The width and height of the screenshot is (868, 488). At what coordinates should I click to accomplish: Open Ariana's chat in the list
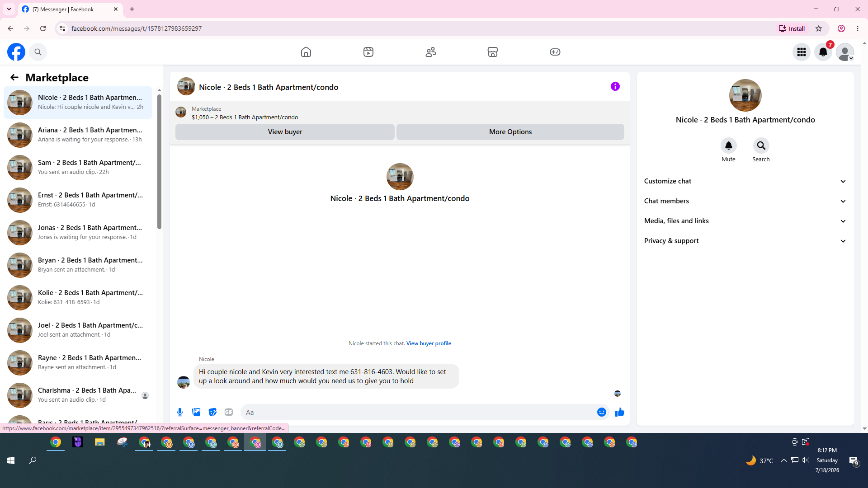pyautogui.click(x=78, y=135)
